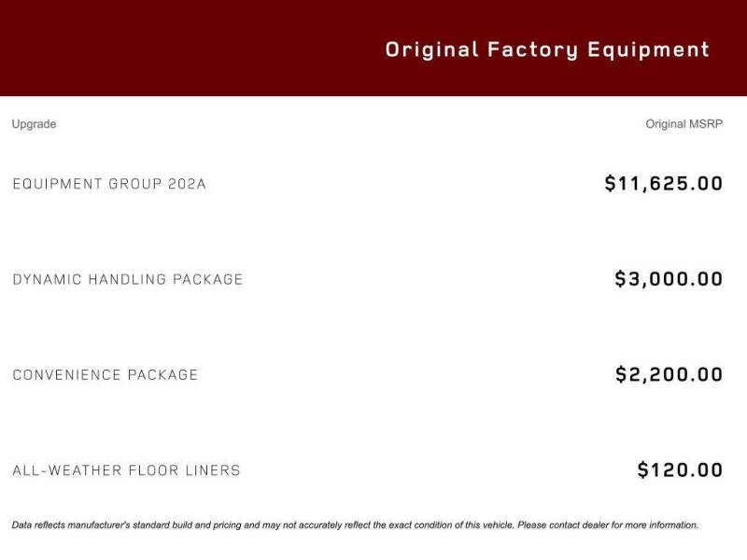Click the data disclaimer text at bottom

coord(355,525)
